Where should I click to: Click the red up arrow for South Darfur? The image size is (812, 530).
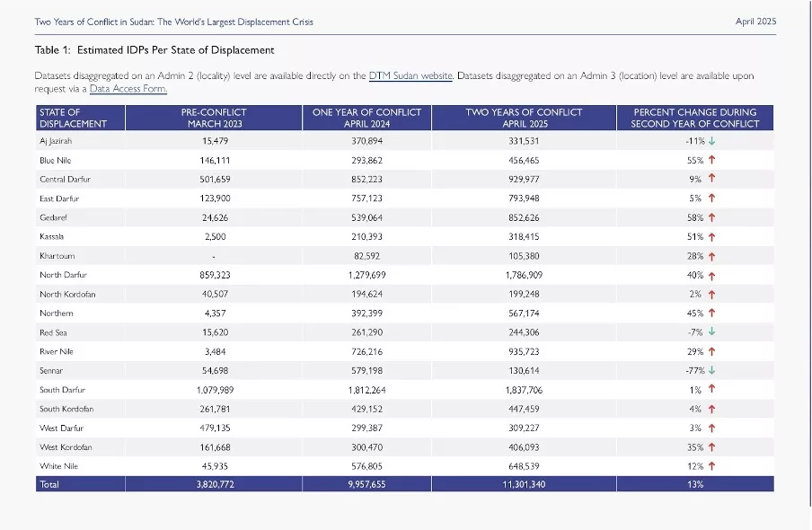(x=712, y=390)
